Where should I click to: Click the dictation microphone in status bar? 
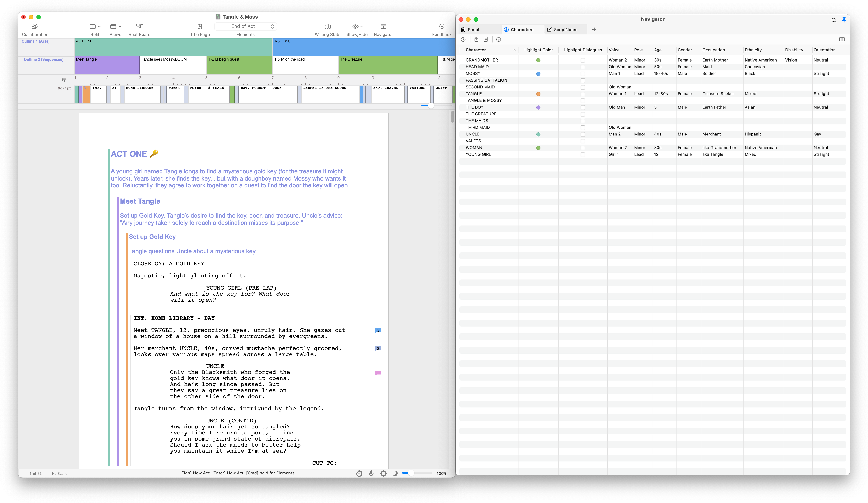tap(371, 473)
